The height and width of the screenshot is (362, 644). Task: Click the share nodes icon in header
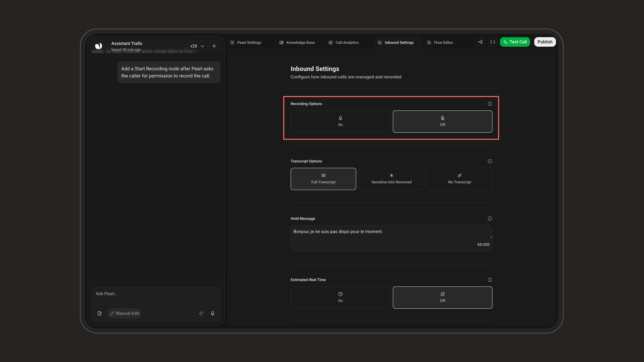tap(480, 42)
